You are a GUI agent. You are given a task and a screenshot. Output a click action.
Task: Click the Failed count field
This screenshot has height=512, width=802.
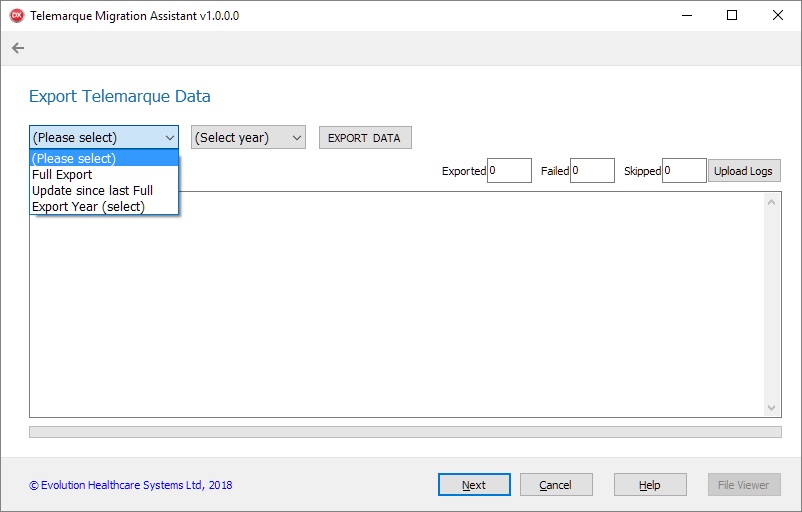click(x=592, y=170)
